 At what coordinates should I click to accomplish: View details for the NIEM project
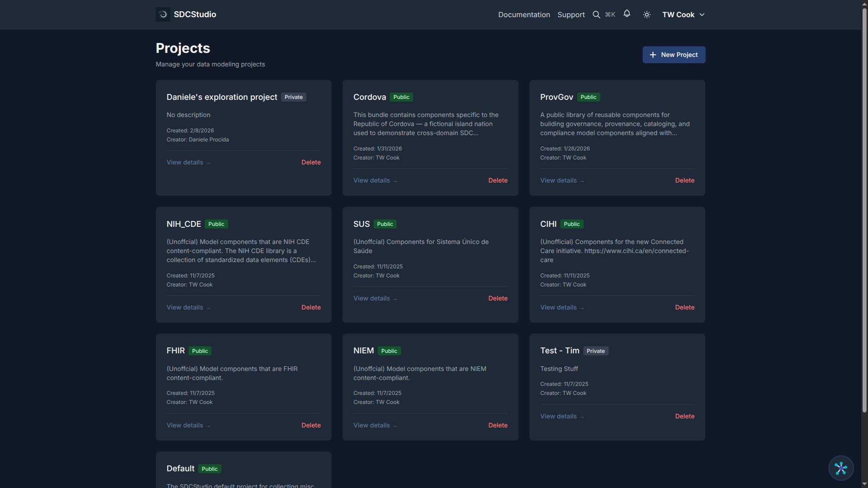375,425
